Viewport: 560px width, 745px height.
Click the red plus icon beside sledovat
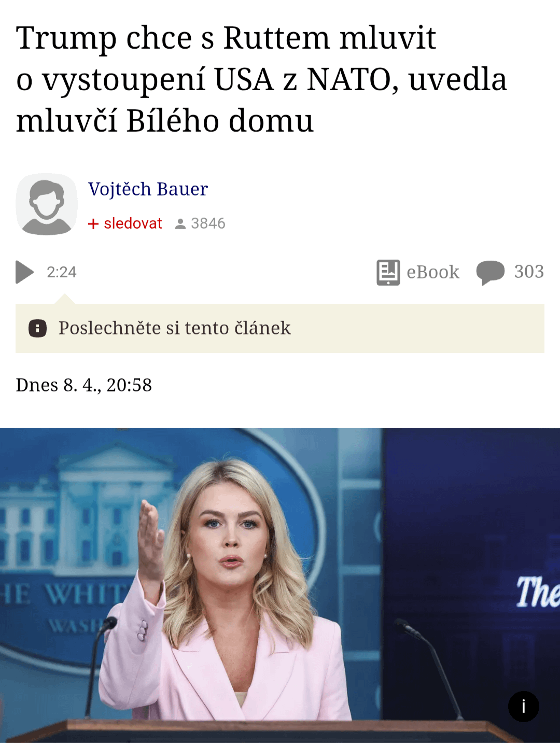(93, 223)
